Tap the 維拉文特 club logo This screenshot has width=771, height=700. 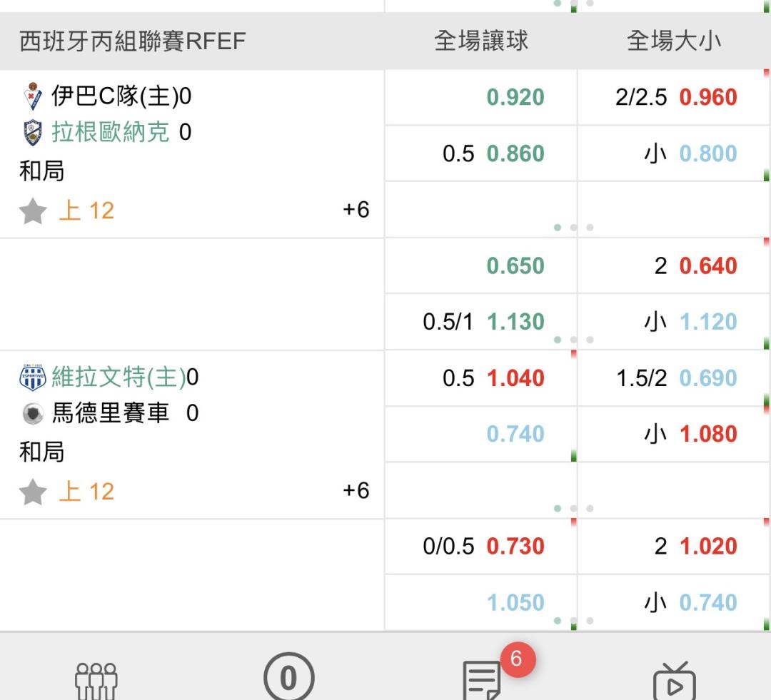33,377
